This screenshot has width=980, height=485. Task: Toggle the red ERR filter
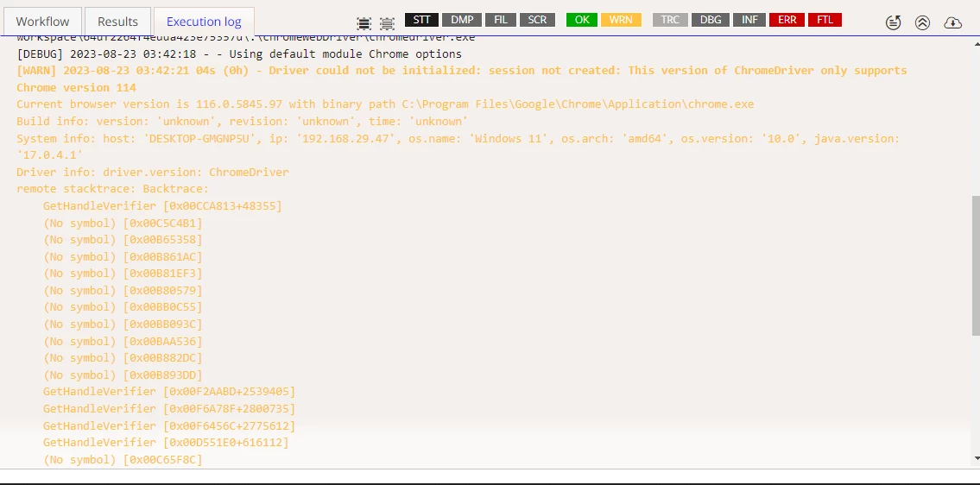(x=787, y=20)
